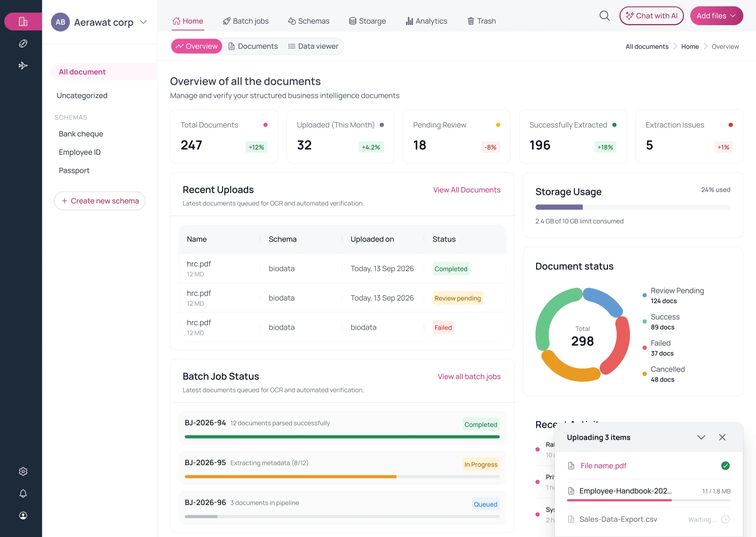Click the file icon beside Sales-Data-Export.csv
Screen dimensions: 756x537
pos(571,519)
